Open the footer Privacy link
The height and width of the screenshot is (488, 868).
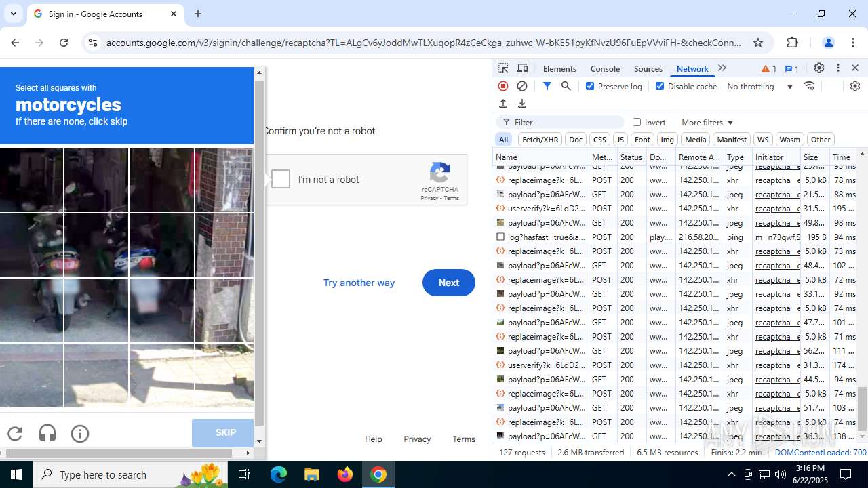click(x=417, y=439)
